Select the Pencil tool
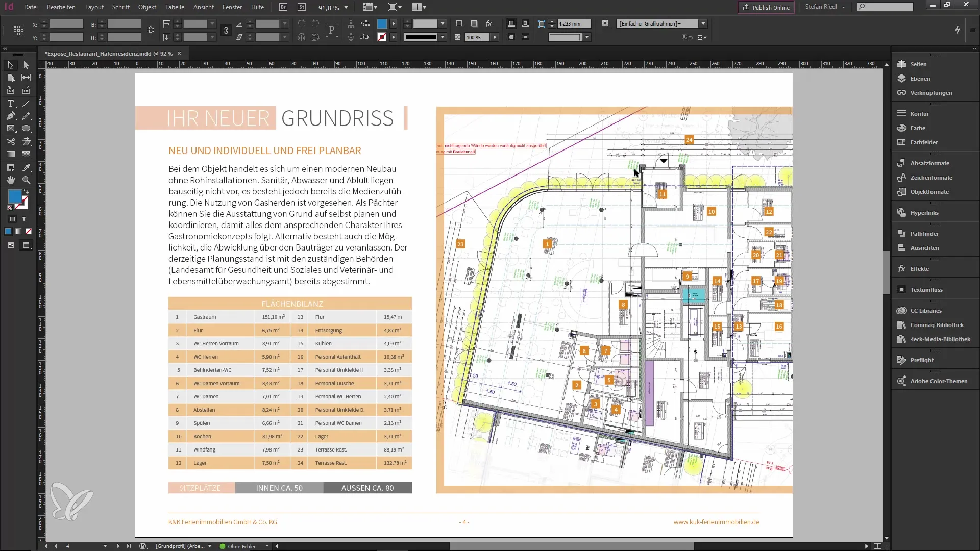Screen dimensions: 980x551 (x=26, y=116)
